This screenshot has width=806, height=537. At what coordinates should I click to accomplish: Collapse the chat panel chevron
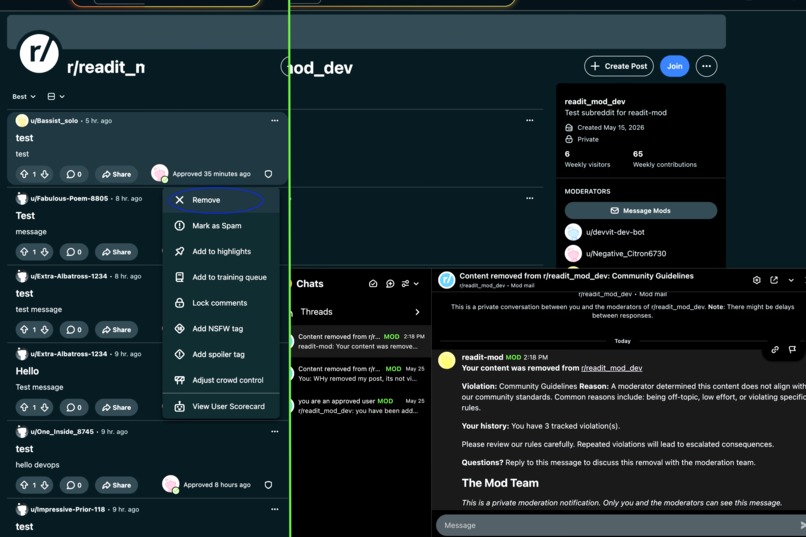(791, 280)
